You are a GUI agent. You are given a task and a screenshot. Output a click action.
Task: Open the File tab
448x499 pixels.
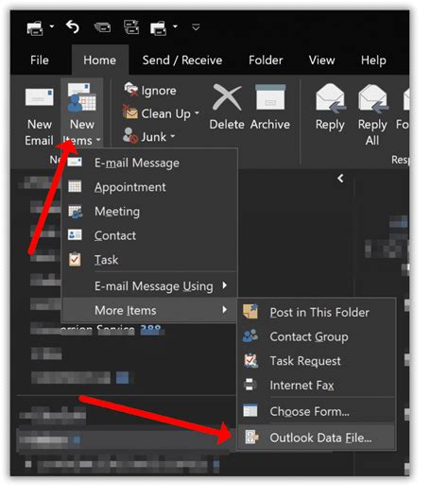[40, 60]
